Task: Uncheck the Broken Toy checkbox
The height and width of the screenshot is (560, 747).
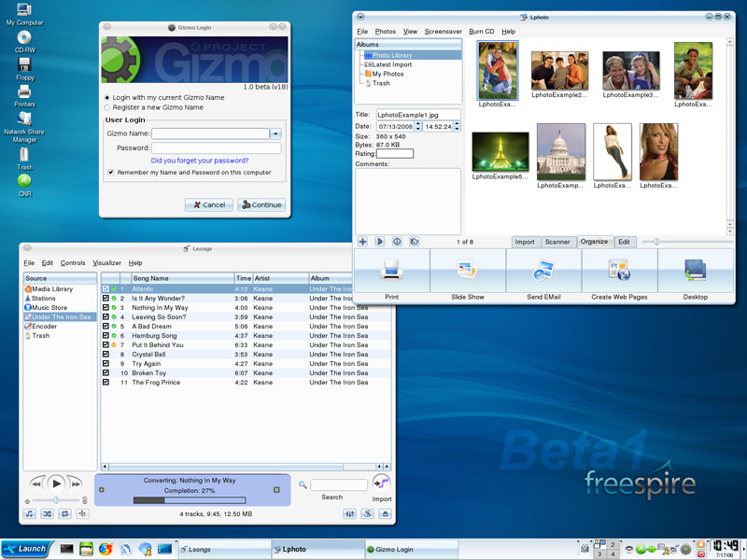Action: [106, 372]
